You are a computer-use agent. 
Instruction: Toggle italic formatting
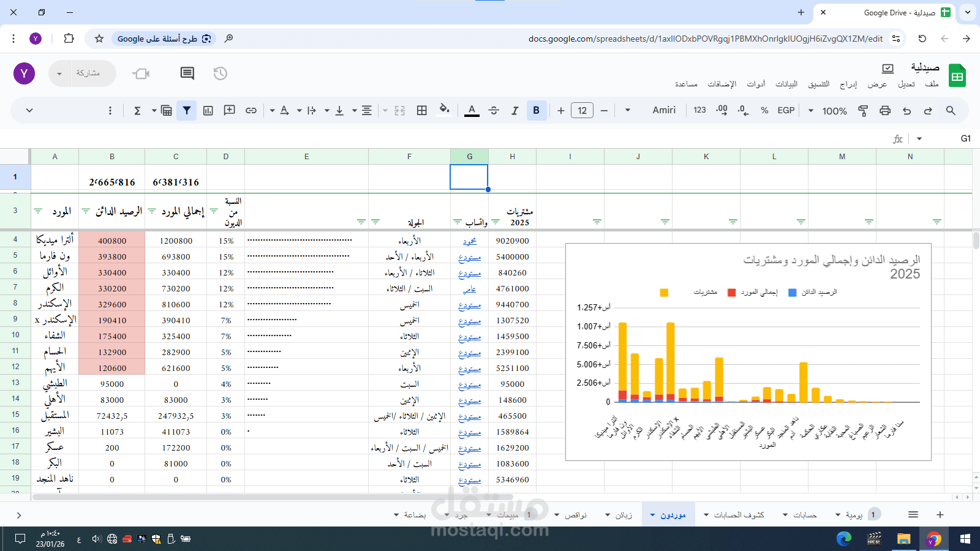514,111
